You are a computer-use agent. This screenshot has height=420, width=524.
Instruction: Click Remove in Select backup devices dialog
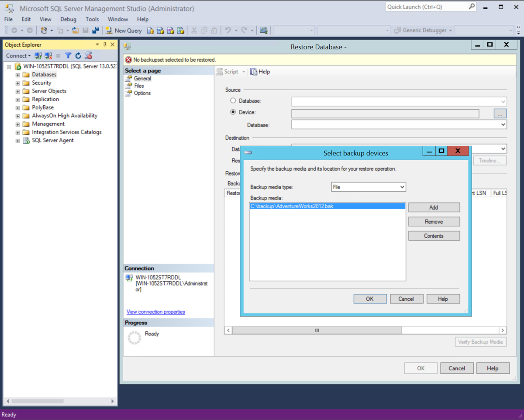[434, 222]
